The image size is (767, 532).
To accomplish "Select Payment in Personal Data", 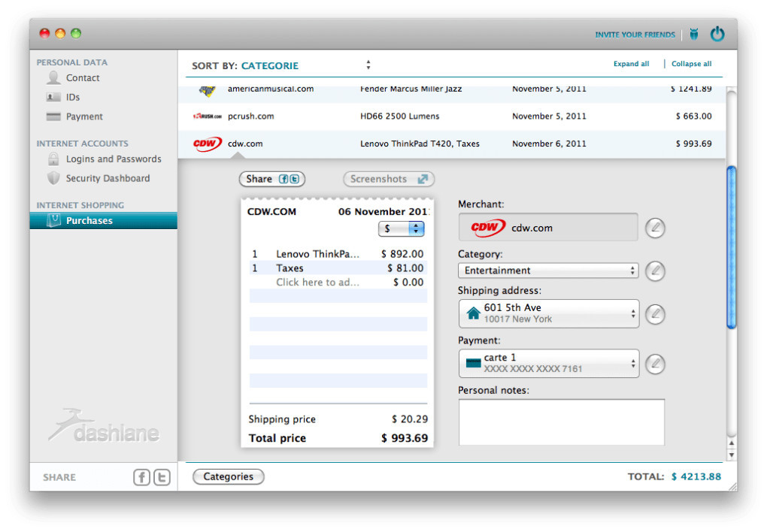I will click(x=85, y=116).
